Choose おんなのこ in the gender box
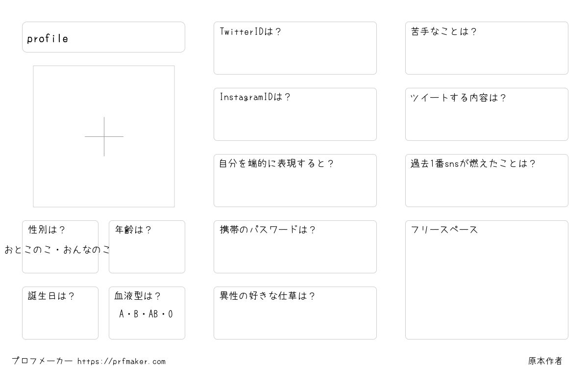Screen dimensions: 588x368 click(87, 250)
